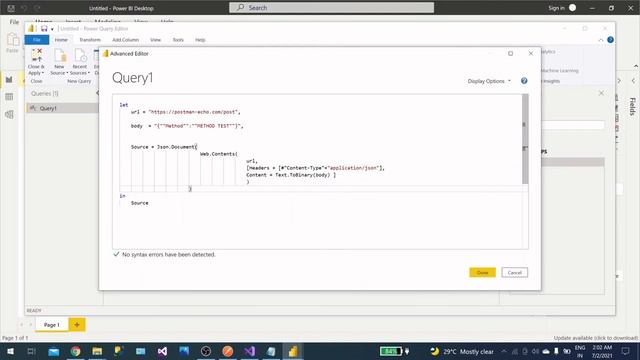This screenshot has width=640, height=360.
Task: Open the Display Options dropdown
Action: click(489, 81)
